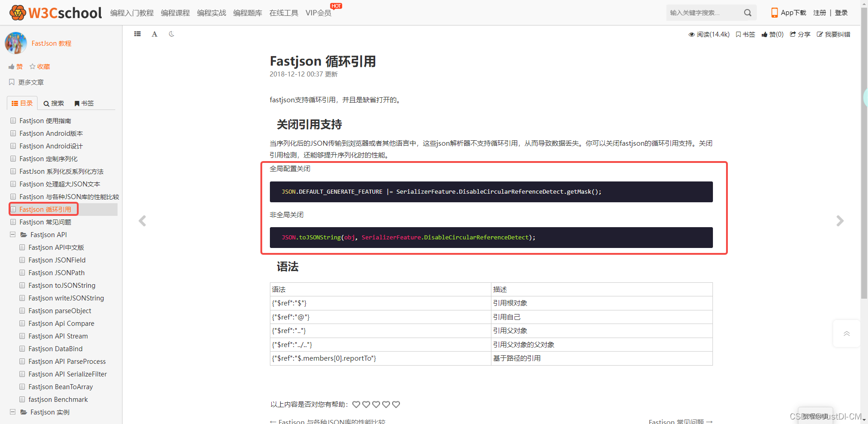
Task: Open Fastjson 处理超大JSON文本 chapter
Action: coord(60,184)
